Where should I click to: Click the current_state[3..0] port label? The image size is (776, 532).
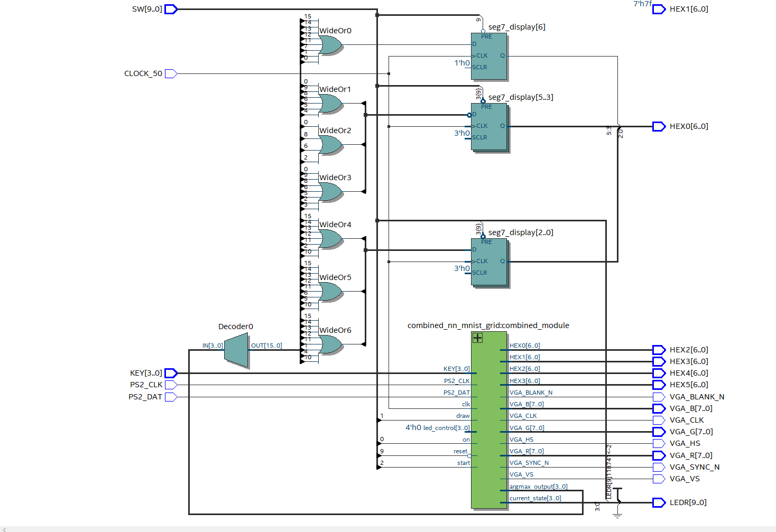pos(535,498)
